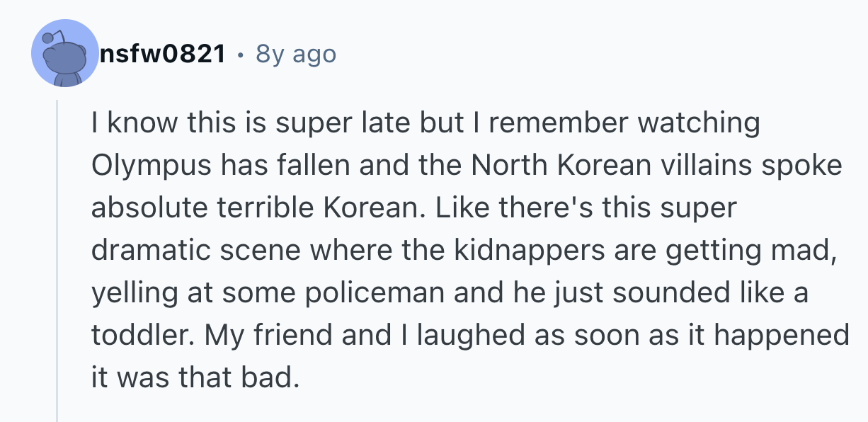Click the word "toddler" in the comment
The height and width of the screenshot is (422, 868).
point(141,335)
